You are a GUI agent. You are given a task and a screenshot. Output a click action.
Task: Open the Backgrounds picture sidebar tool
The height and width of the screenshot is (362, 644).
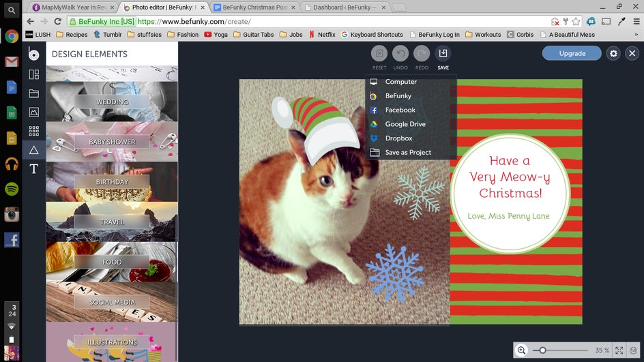[x=33, y=112]
